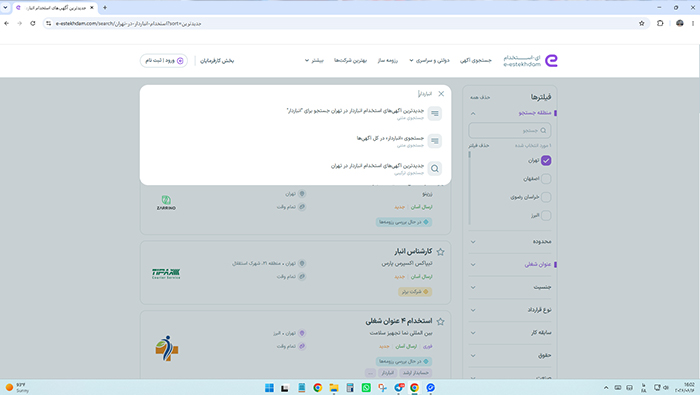The height and width of the screenshot is (395, 700).
Task: Open بهترین شرکت‌ها from the navbar
Action: (350, 60)
